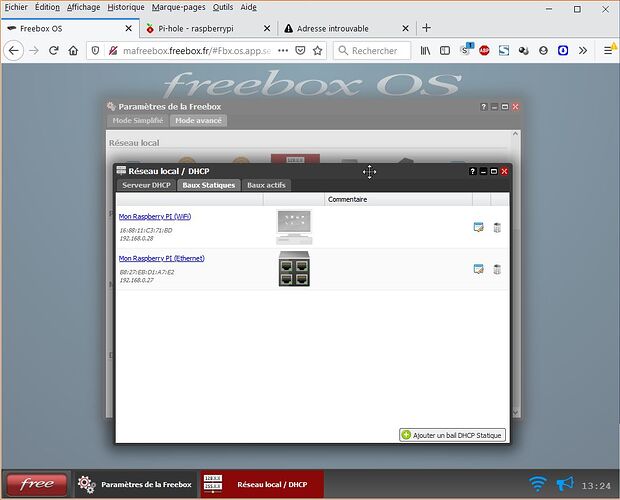This screenshot has height=500, width=620.
Task: Select the Mode avancé tab
Action: tap(198, 121)
